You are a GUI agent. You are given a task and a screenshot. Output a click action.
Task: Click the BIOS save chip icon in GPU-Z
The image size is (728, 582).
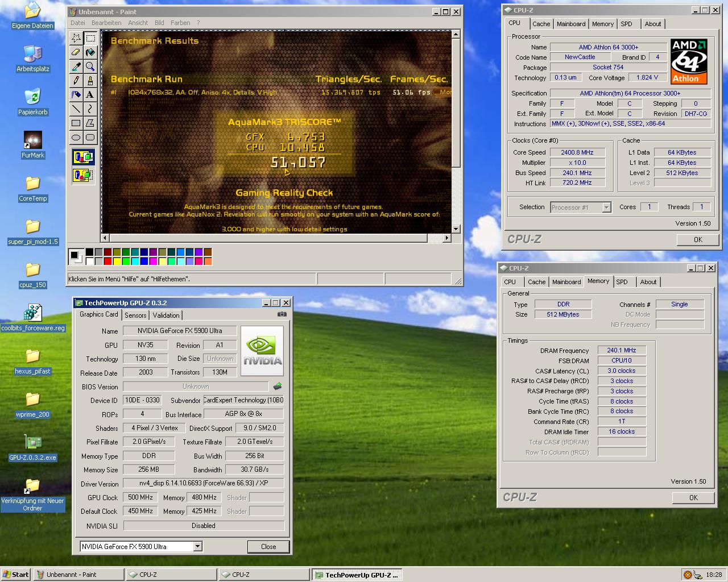278,386
